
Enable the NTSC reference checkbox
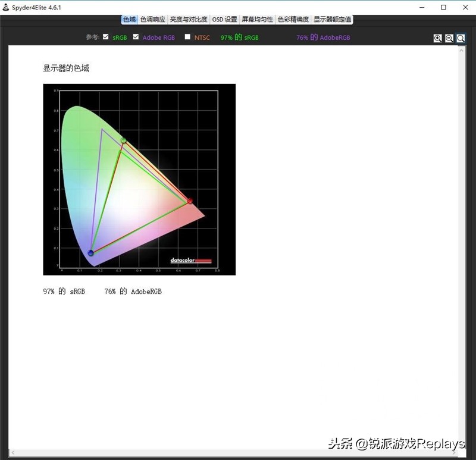coord(186,37)
